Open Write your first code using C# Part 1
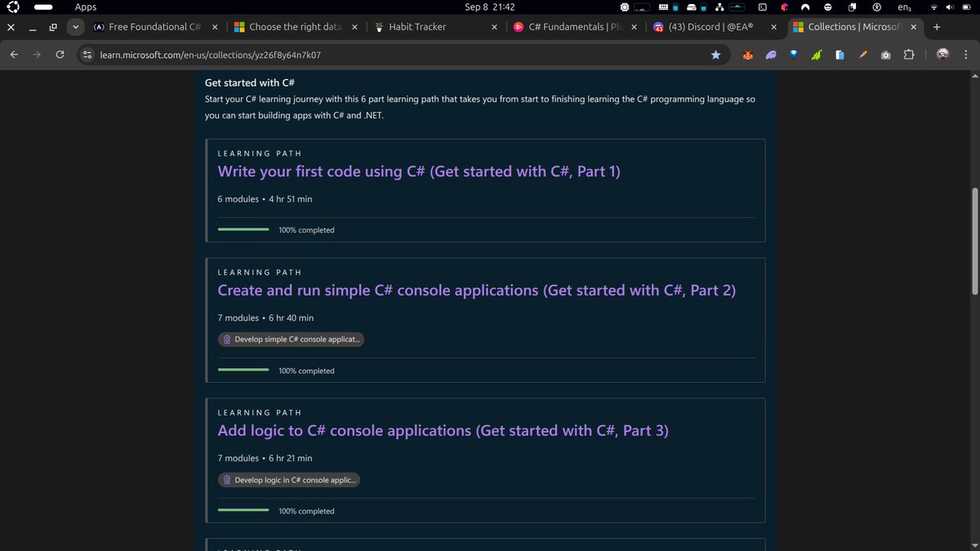This screenshot has height=551, width=980. tap(419, 171)
